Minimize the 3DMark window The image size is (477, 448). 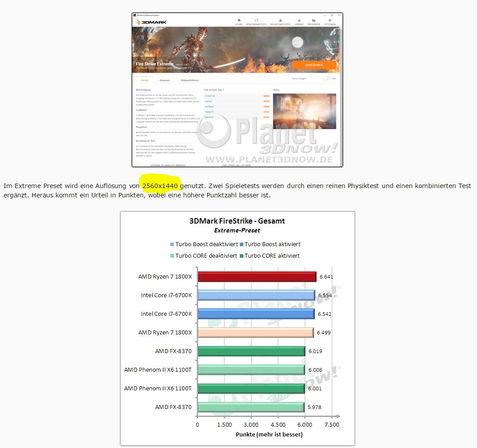[x=325, y=15]
